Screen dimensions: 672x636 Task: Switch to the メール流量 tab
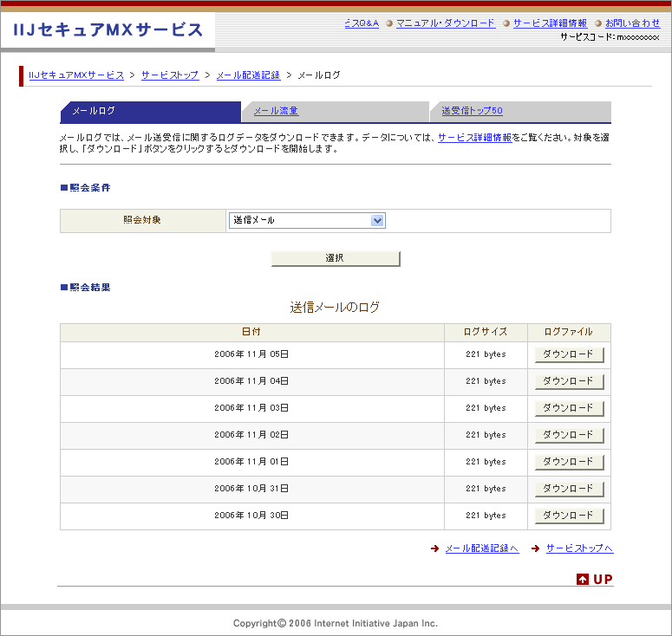[x=276, y=112]
